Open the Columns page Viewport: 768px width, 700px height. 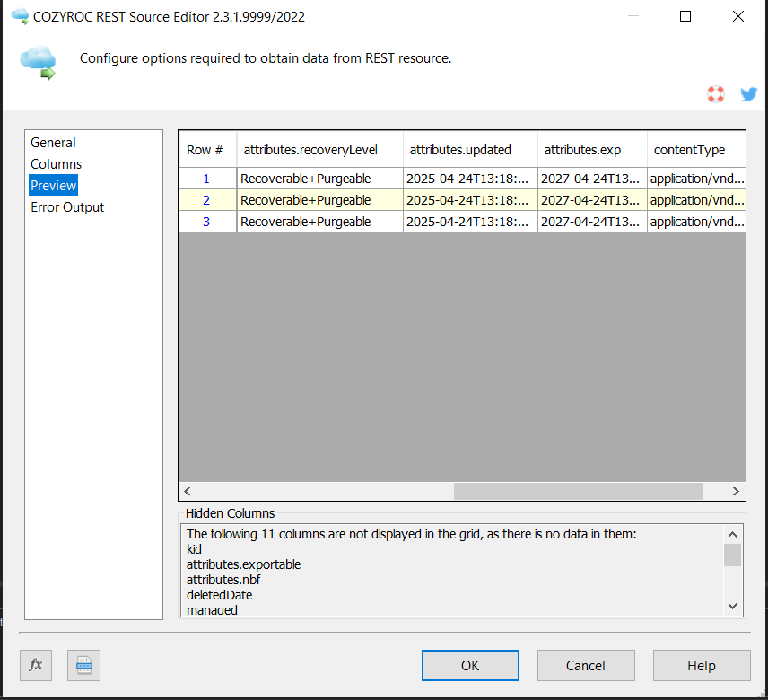56,164
